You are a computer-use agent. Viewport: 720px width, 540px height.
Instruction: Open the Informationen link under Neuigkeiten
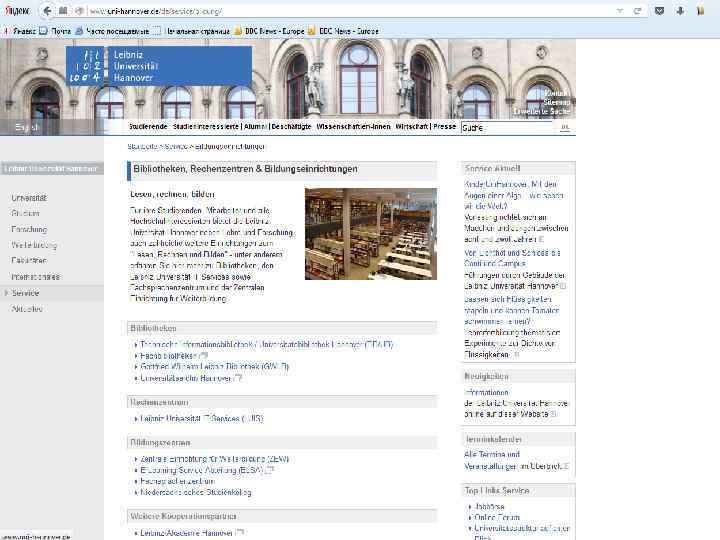(486, 393)
